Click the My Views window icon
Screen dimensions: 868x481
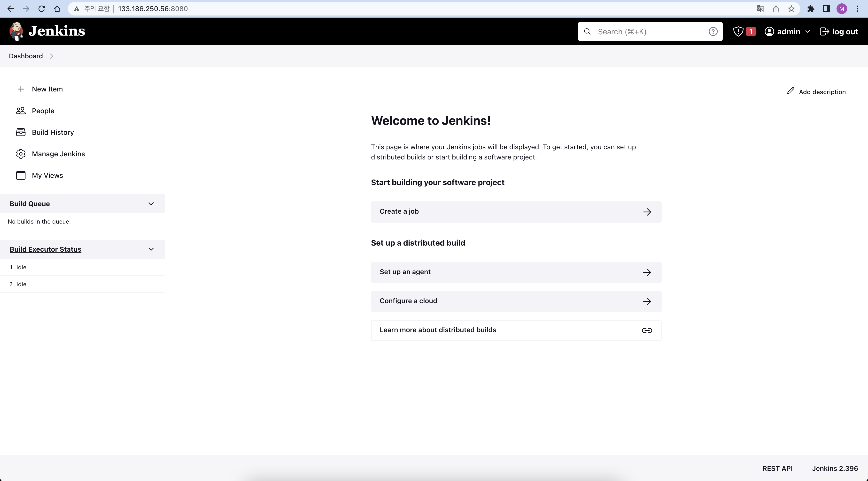pos(21,175)
